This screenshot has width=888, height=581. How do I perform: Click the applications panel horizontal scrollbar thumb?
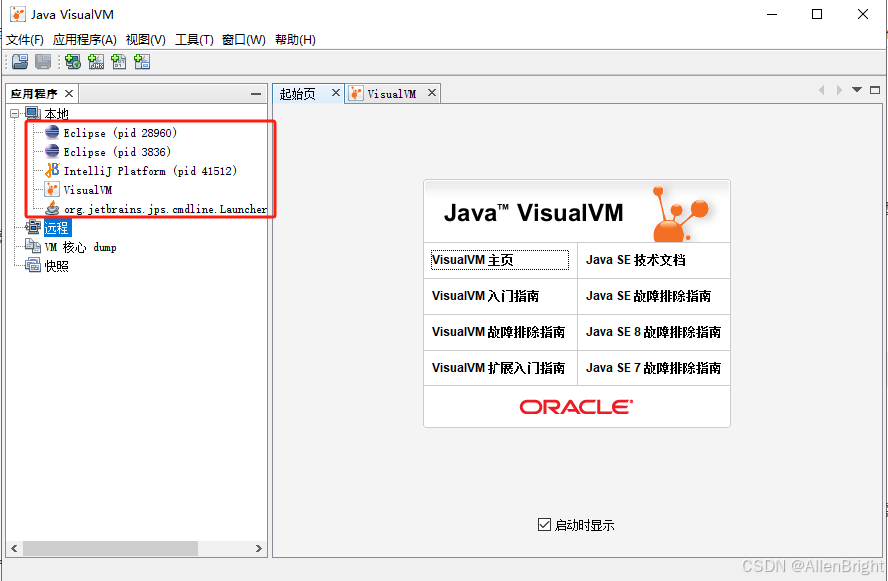(x=110, y=548)
